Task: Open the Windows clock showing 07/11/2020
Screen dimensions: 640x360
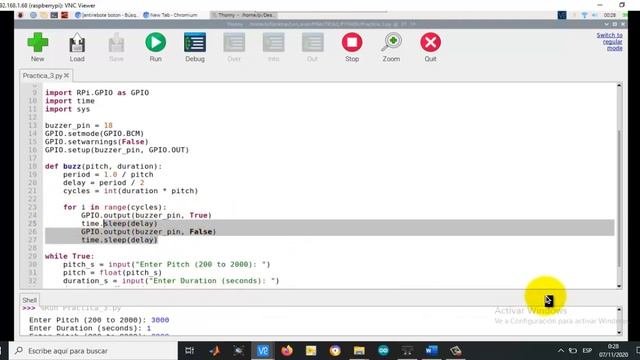Action: coord(613,351)
